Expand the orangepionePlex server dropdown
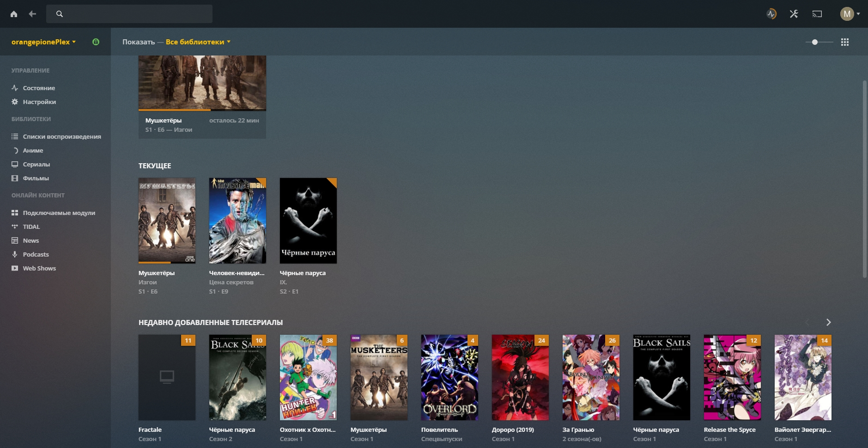 point(43,42)
